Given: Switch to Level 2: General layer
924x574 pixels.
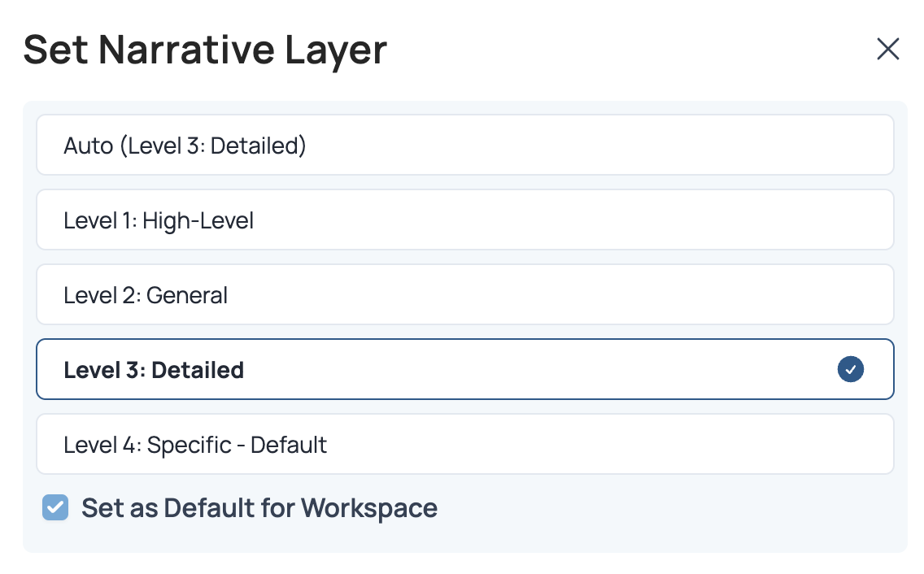Looking at the screenshot, I should tap(464, 295).
